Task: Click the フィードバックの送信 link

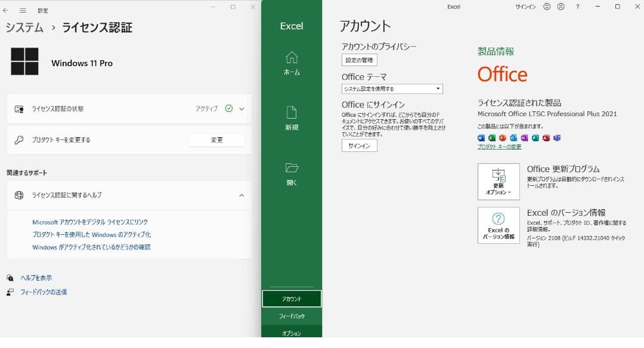Action: (44, 292)
